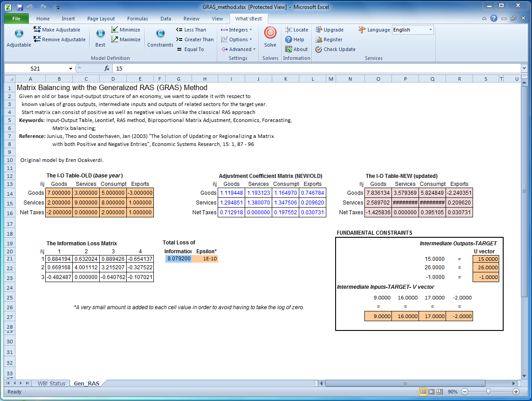The image size is (532, 401).
Task: Click the first-sheet navigation arrow
Action: pos(8,383)
